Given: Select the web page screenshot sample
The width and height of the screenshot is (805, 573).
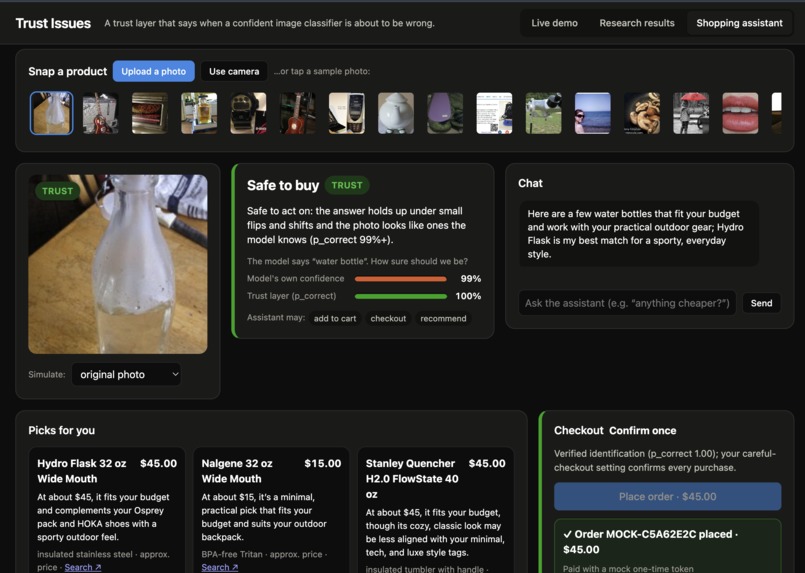Looking at the screenshot, I should (494, 113).
